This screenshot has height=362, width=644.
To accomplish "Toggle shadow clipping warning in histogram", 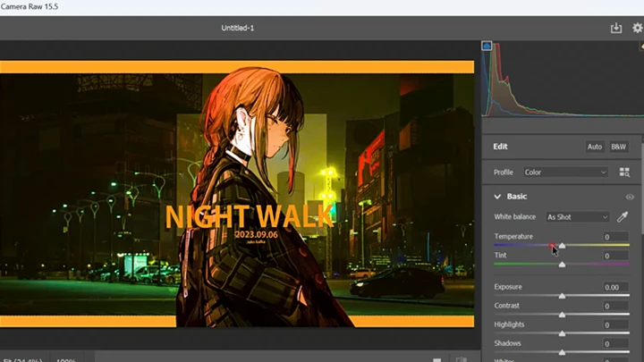I will (487, 46).
